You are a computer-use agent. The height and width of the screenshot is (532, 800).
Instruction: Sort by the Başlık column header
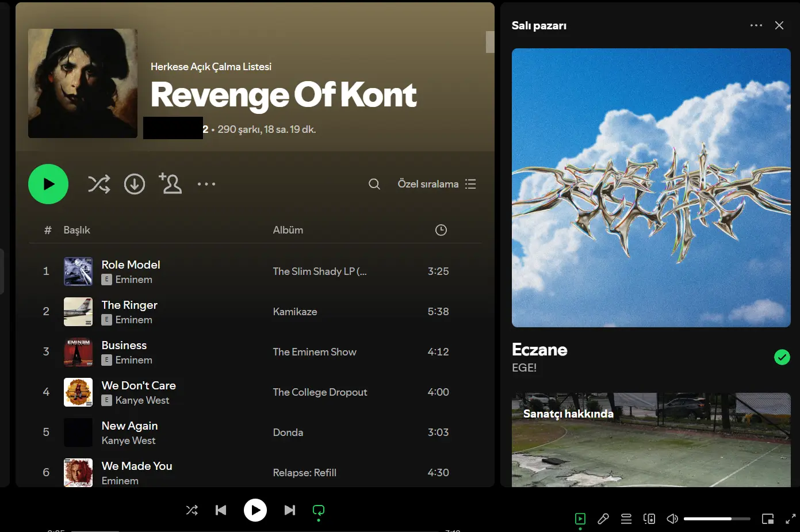[76, 230]
